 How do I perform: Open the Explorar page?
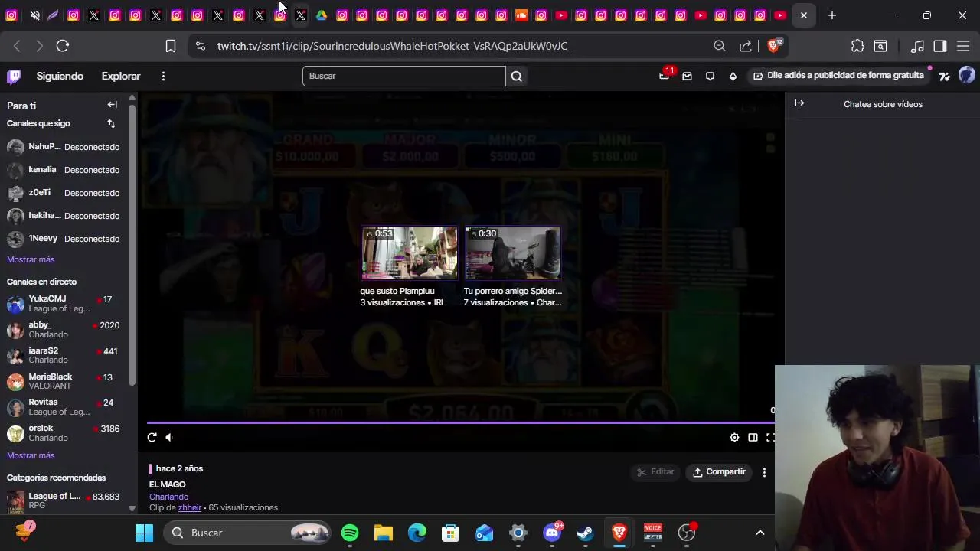(x=121, y=76)
